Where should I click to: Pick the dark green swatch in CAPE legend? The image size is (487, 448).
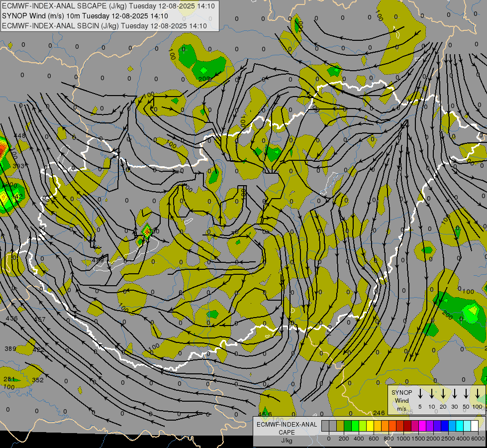pyautogui.click(x=348, y=426)
